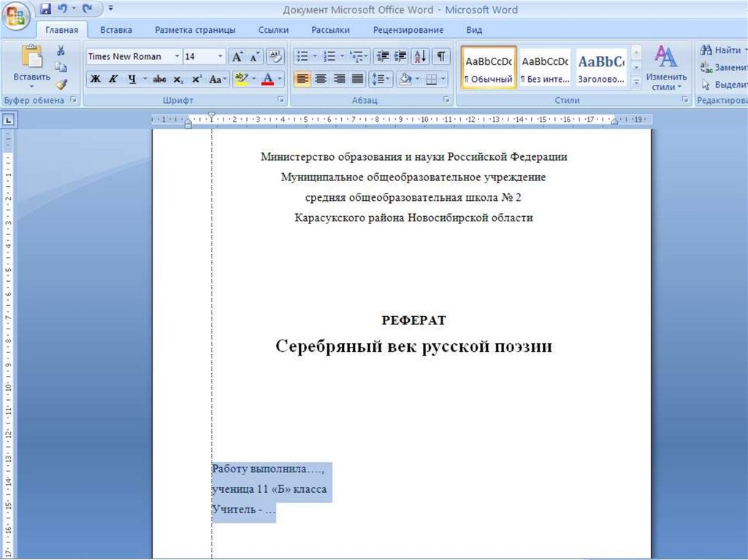The height and width of the screenshot is (560, 748).
Task: Click the Sort icon in the paragraph group
Action: point(421,56)
